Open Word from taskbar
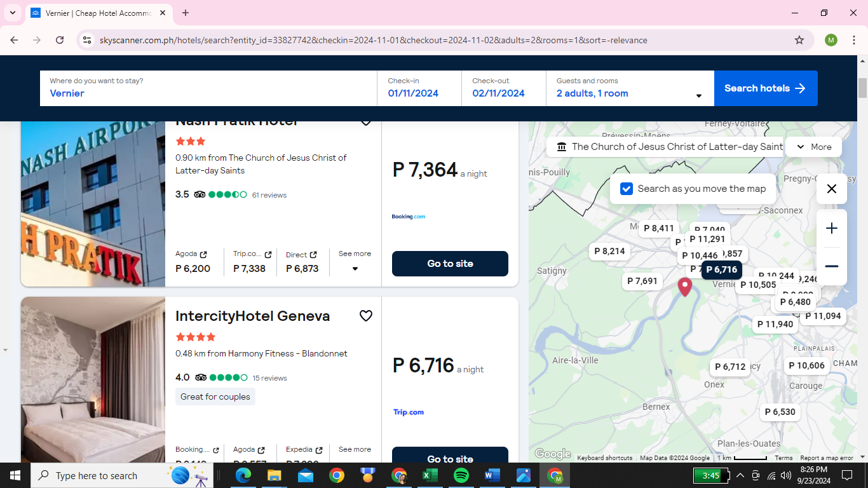 coord(492,475)
